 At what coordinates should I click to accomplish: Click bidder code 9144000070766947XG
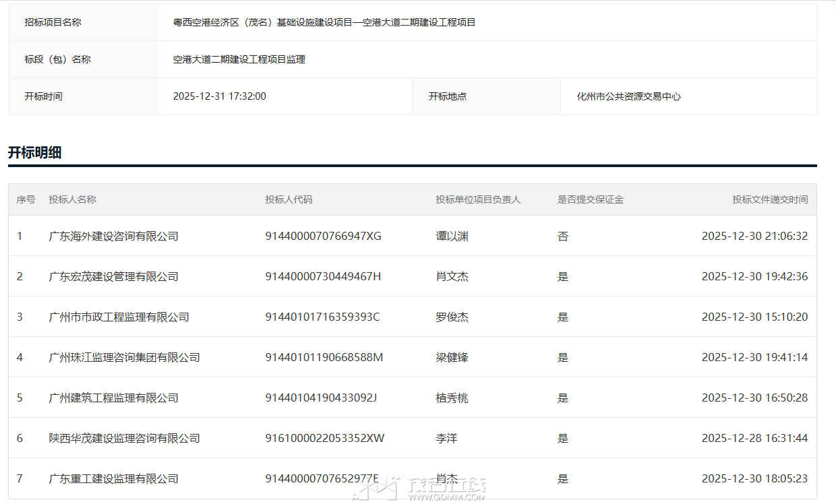pos(323,237)
